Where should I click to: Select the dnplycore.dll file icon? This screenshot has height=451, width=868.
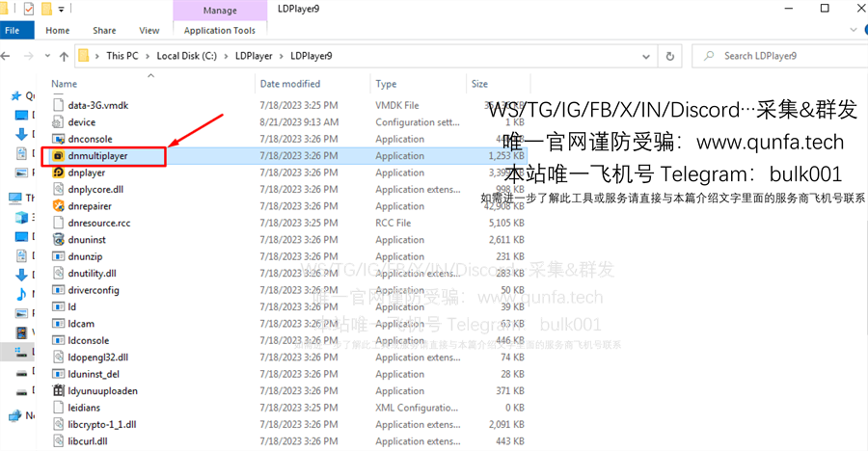click(58, 189)
